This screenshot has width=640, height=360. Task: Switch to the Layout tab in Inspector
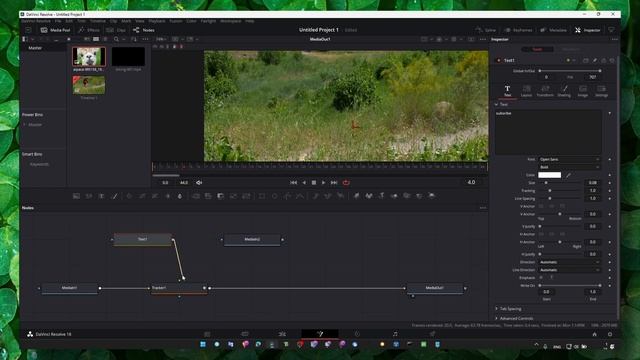(526, 91)
